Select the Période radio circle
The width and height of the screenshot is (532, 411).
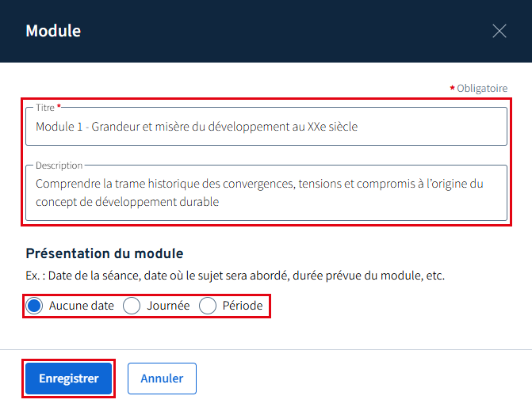[x=208, y=306]
